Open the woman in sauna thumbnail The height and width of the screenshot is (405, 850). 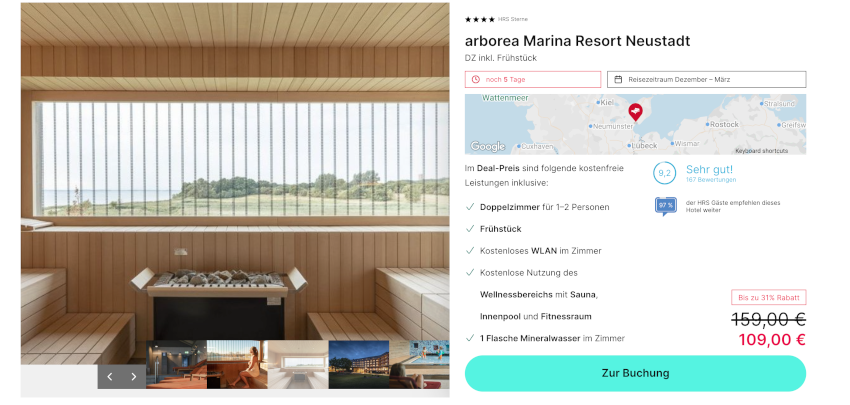click(237, 364)
